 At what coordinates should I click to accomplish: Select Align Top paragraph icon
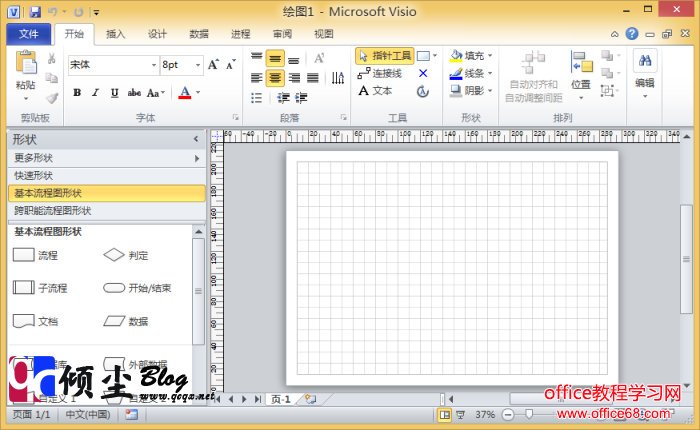pyautogui.click(x=256, y=58)
